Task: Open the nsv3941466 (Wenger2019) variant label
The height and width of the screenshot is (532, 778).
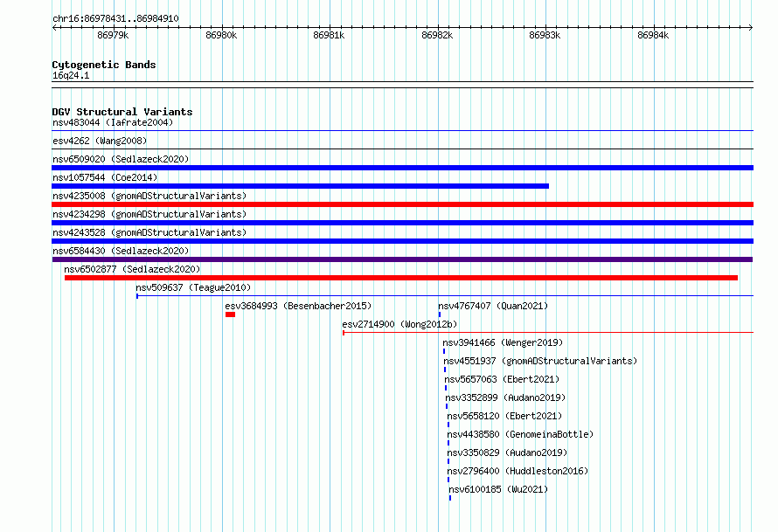Action: coord(503,342)
